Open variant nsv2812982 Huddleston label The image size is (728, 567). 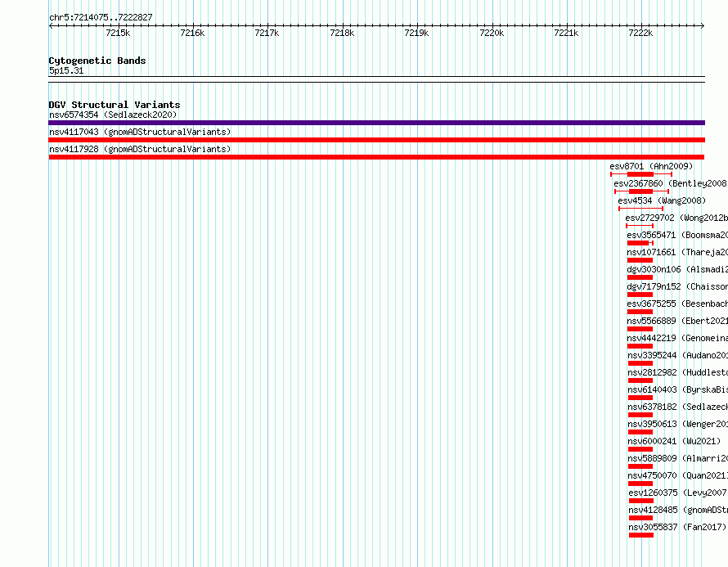[678, 372]
